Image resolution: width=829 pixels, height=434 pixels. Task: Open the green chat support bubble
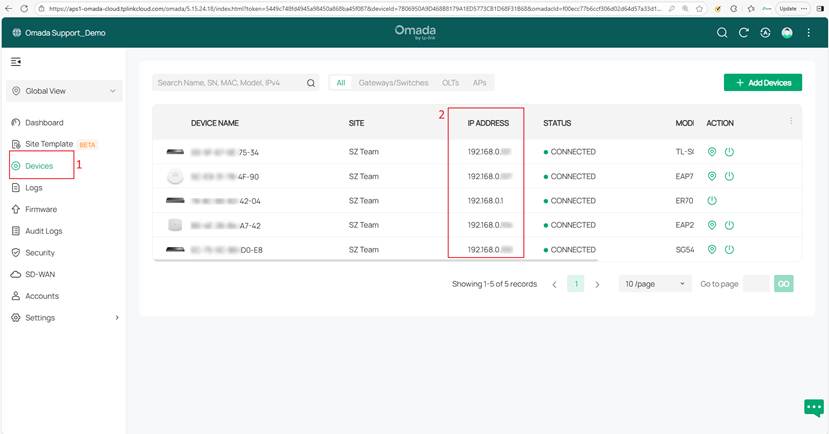(813, 407)
